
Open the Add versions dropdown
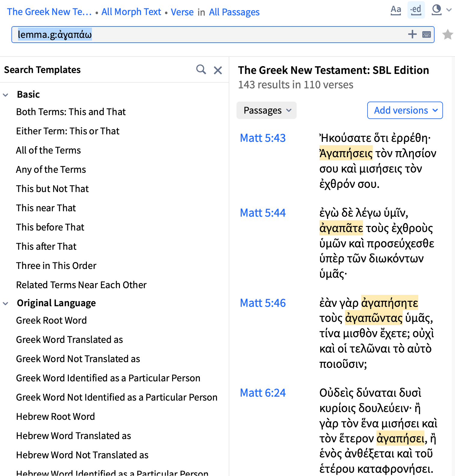click(405, 110)
